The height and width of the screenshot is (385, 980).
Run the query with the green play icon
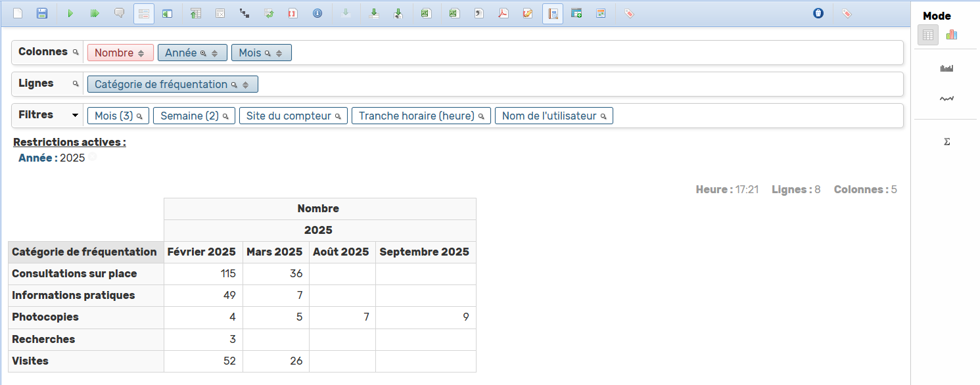[x=70, y=13]
